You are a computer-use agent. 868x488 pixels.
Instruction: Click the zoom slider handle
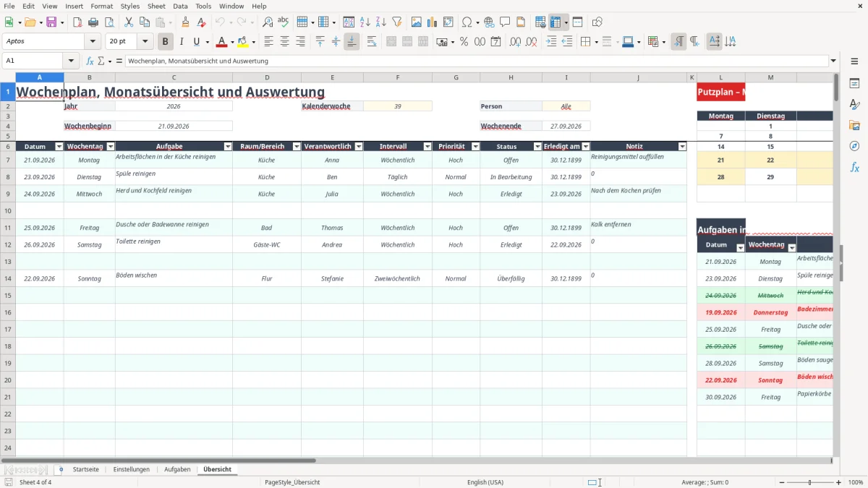[810, 482]
